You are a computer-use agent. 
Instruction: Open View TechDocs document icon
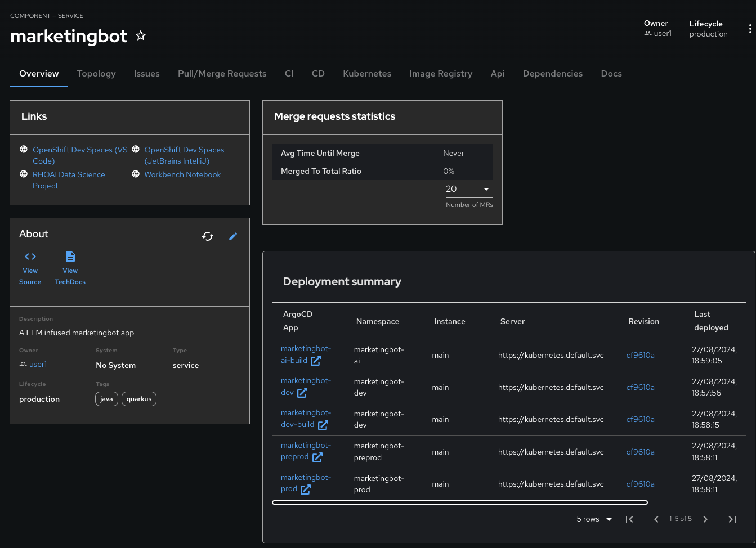click(70, 257)
